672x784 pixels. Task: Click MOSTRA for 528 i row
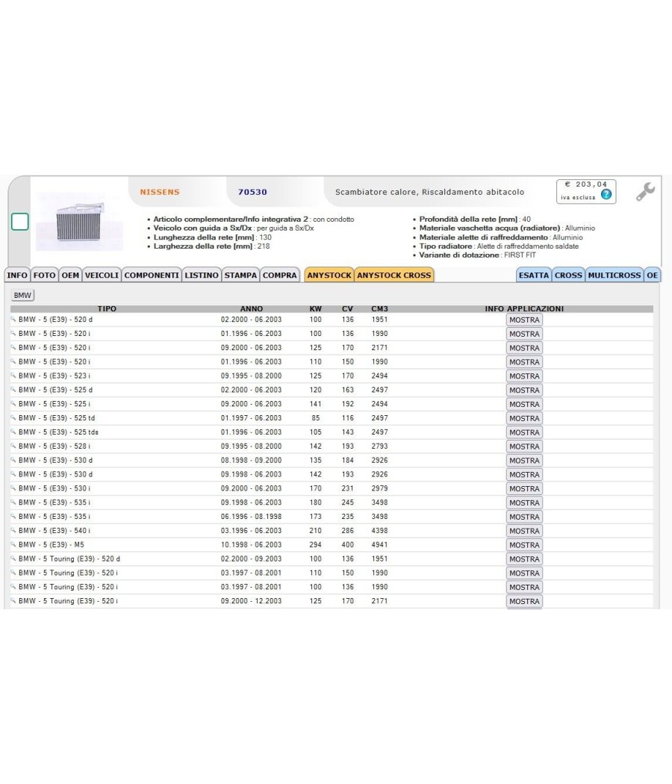point(524,447)
